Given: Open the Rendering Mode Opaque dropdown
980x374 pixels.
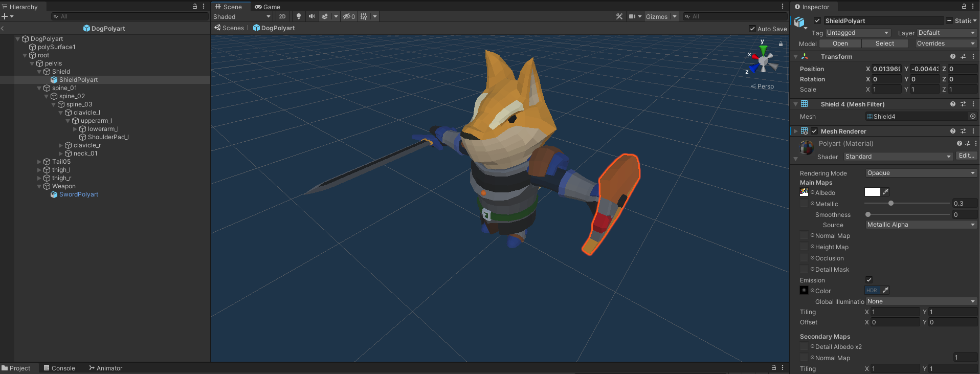Looking at the screenshot, I should tap(921, 173).
